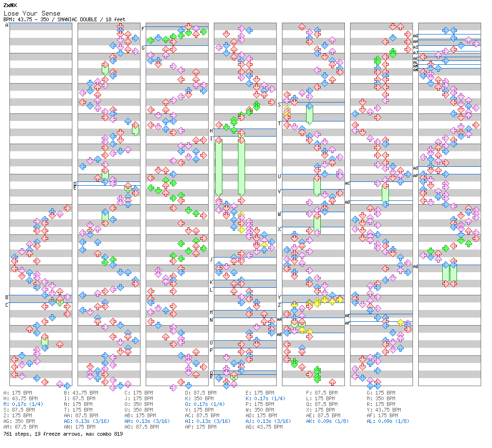Click chart marker label "B" in the first column
This screenshot has width=492, height=448.
click(x=7, y=297)
